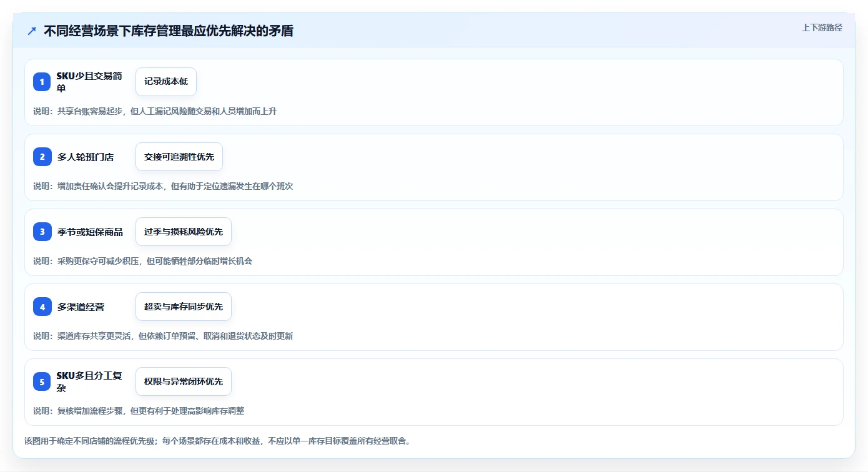868x472 pixels.
Task: Click the number 1 badge for SKU少且交易简单
Action: pos(42,82)
